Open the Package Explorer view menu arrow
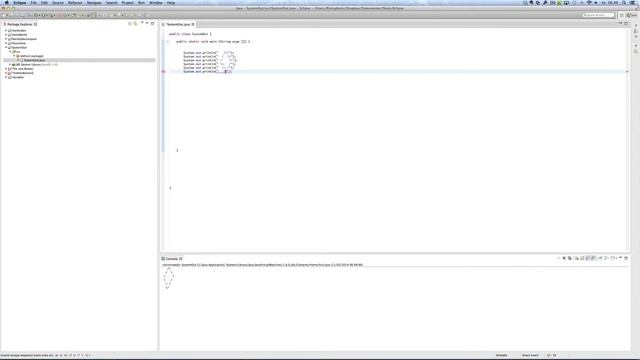The width and height of the screenshot is (640, 360). pos(142,23)
